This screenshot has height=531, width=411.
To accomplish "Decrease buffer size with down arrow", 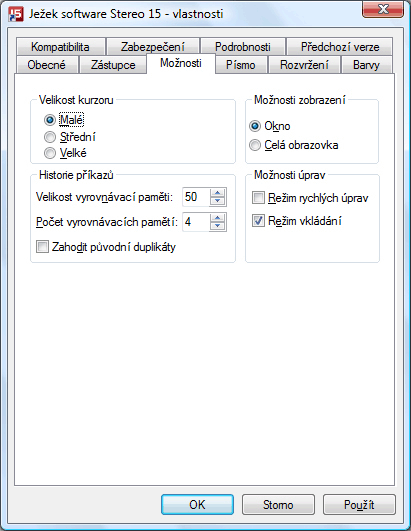I will pos(217,201).
